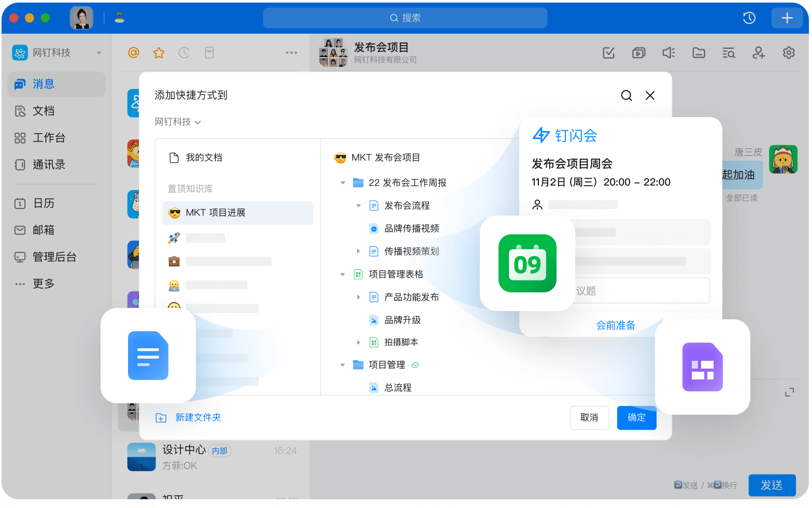The image size is (812, 508).
Task: Click 确定 button
Action: click(636, 418)
